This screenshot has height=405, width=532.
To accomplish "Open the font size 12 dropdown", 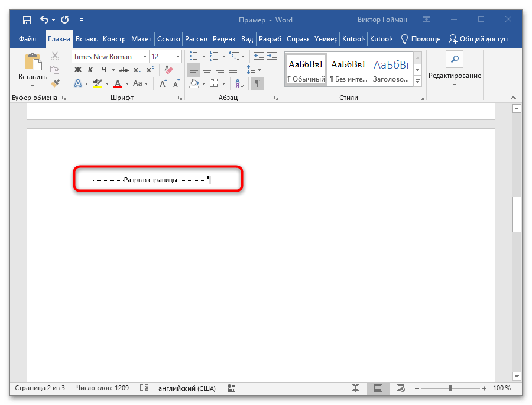I will point(177,57).
